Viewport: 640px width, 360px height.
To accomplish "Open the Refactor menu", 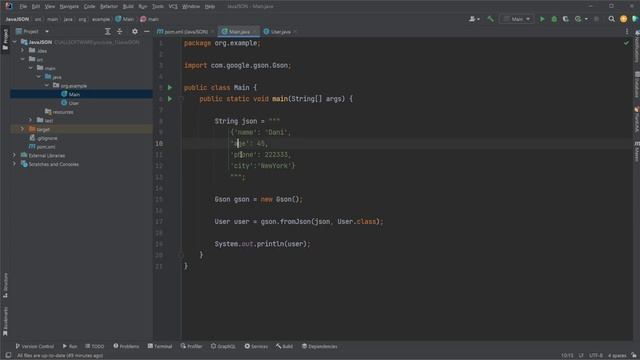I will 109,7.
